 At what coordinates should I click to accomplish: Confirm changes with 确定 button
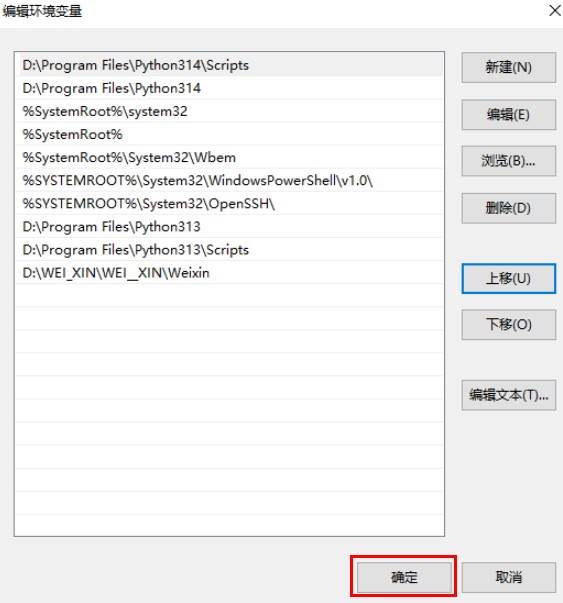[x=404, y=577]
